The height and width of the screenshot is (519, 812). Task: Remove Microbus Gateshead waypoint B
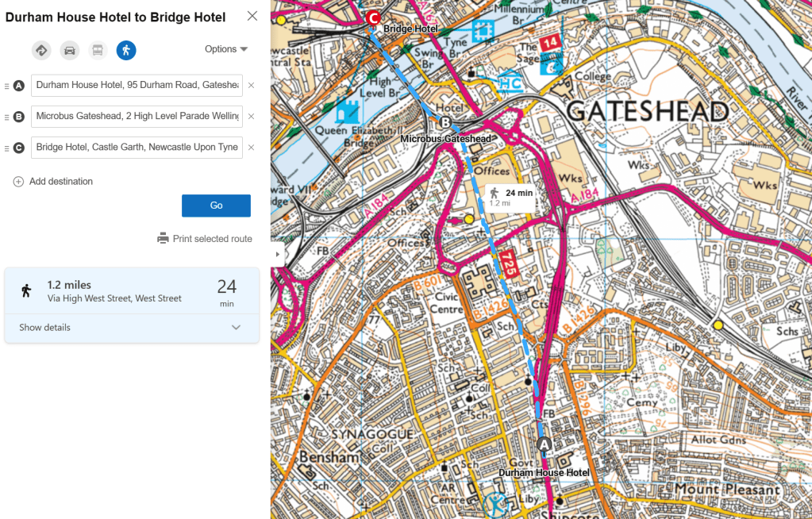click(251, 117)
